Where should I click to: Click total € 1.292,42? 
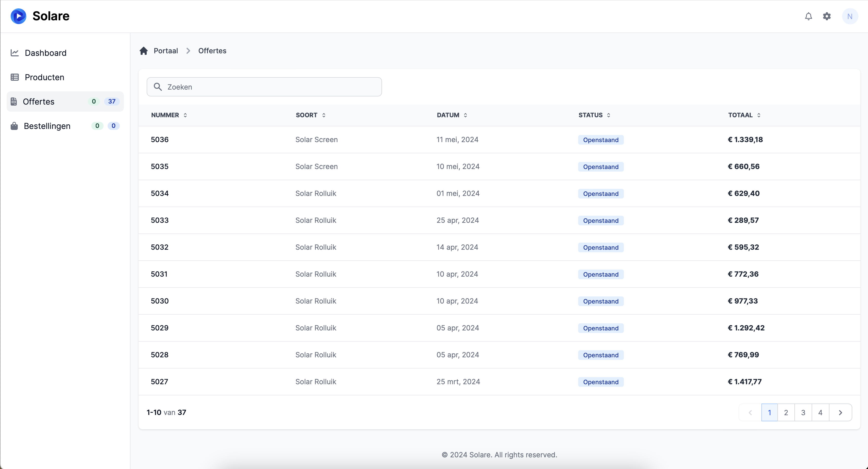click(746, 328)
